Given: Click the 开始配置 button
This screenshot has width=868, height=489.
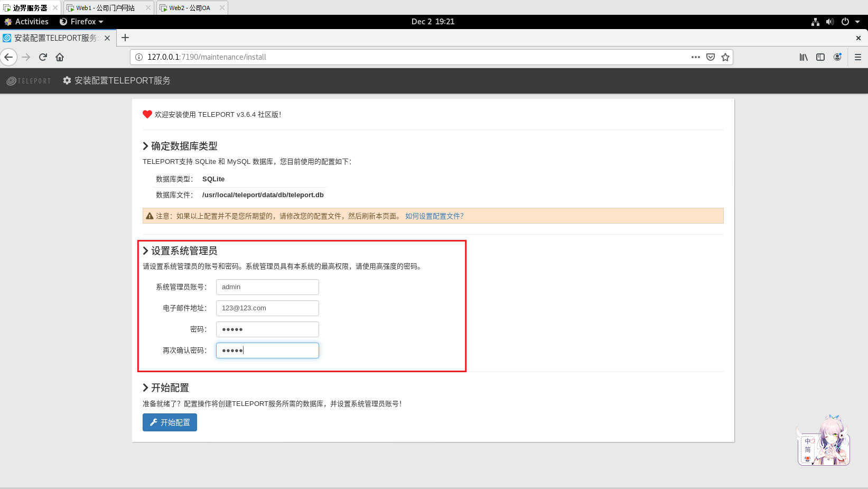Looking at the screenshot, I should 170,422.
